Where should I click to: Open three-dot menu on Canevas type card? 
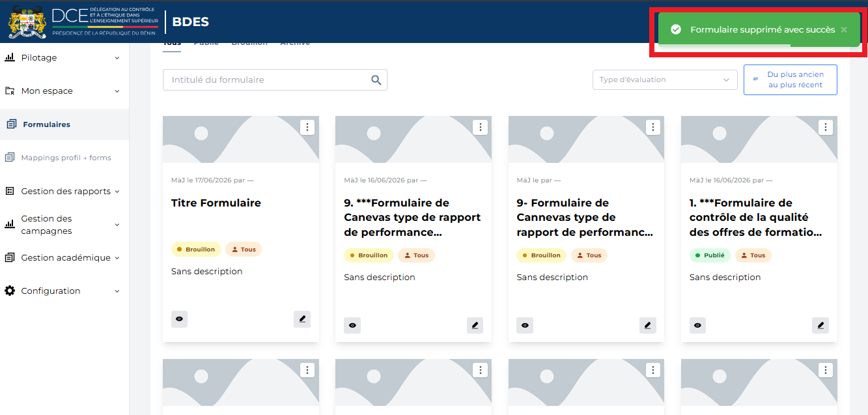480,127
